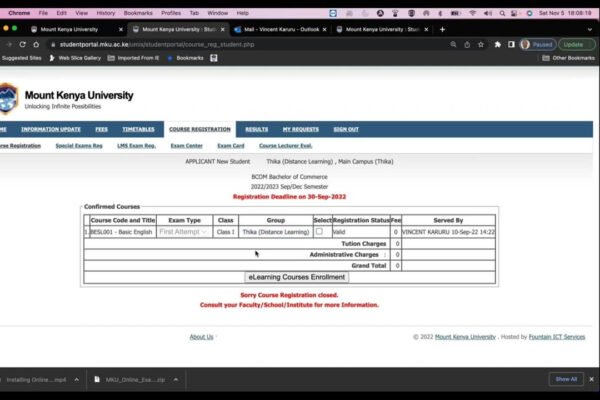This screenshot has height=400, width=600.
Task: Open the Profiles menu
Action: coord(171,13)
